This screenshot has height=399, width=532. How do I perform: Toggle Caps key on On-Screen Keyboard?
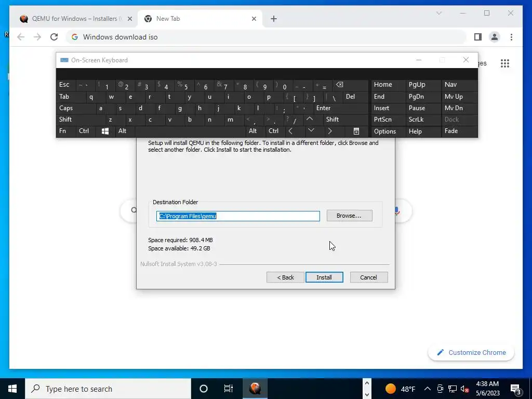pyautogui.click(x=76, y=108)
